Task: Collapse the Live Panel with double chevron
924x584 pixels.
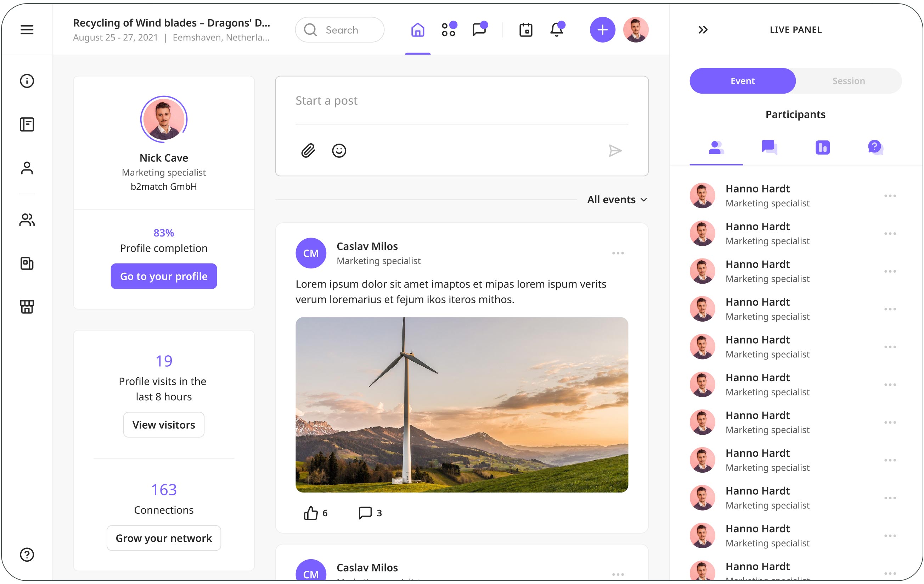Action: [703, 29]
